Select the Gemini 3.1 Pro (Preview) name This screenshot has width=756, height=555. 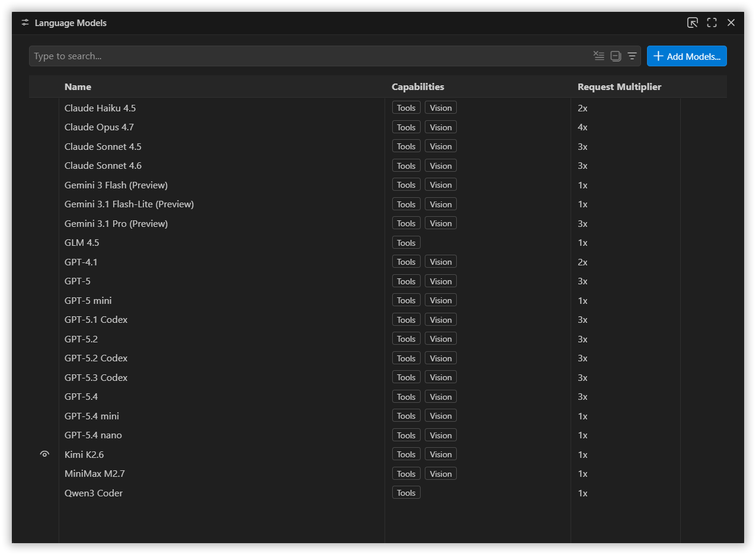click(x=116, y=223)
